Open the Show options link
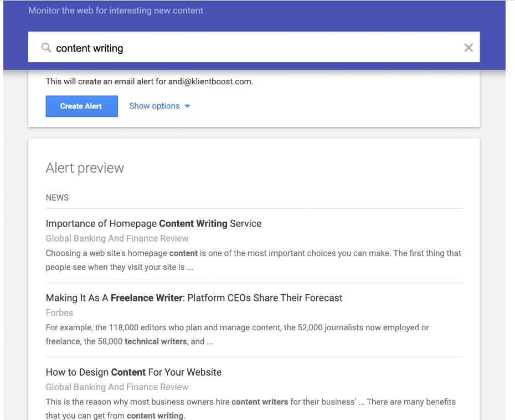 click(154, 106)
